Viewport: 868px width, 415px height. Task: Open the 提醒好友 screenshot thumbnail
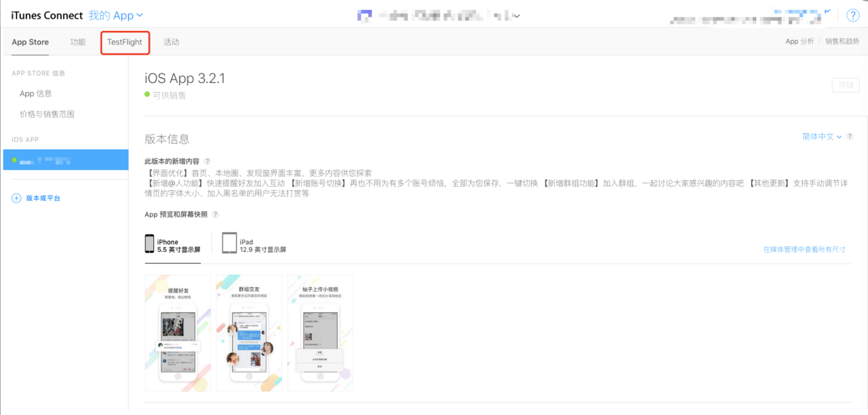pos(178,333)
